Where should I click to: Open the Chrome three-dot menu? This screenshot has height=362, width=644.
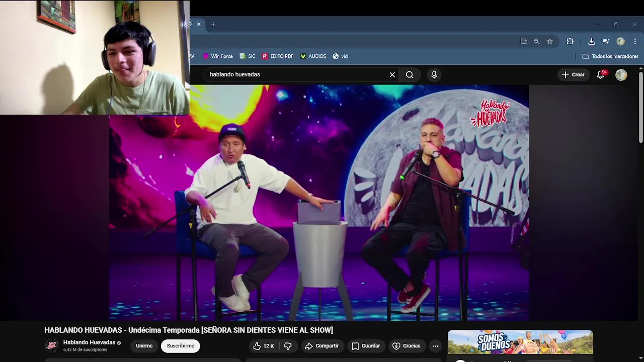pos(635,41)
